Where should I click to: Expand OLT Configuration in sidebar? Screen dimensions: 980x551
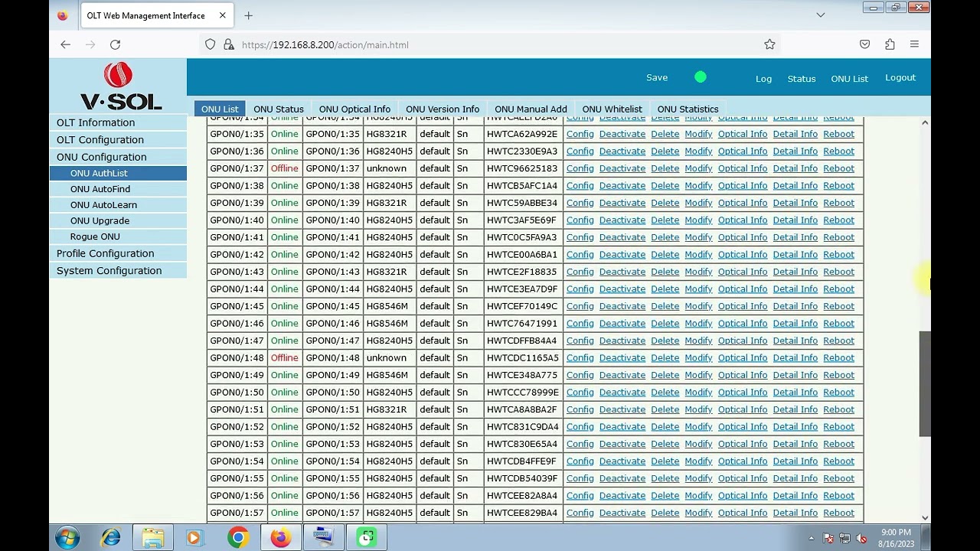pyautogui.click(x=118, y=140)
